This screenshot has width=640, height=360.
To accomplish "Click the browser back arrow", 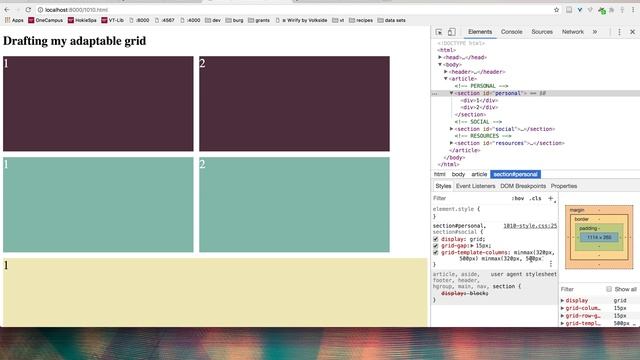I will 7,9.
